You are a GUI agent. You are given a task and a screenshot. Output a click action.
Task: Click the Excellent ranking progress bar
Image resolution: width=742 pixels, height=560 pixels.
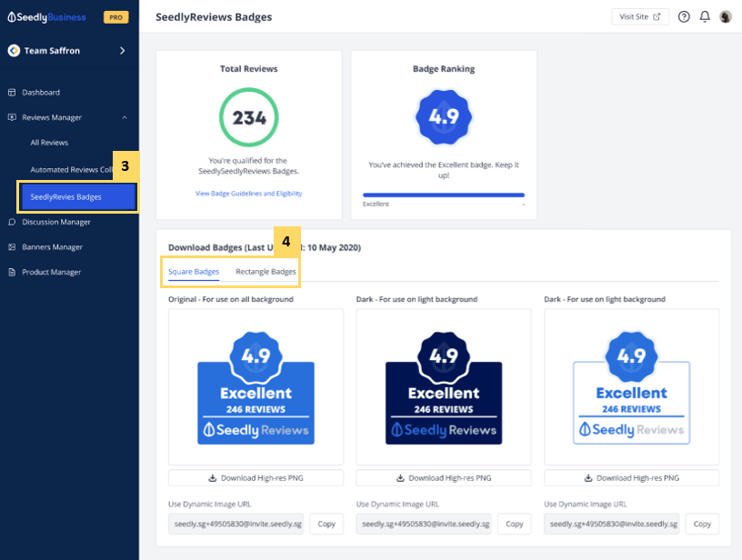(x=444, y=195)
